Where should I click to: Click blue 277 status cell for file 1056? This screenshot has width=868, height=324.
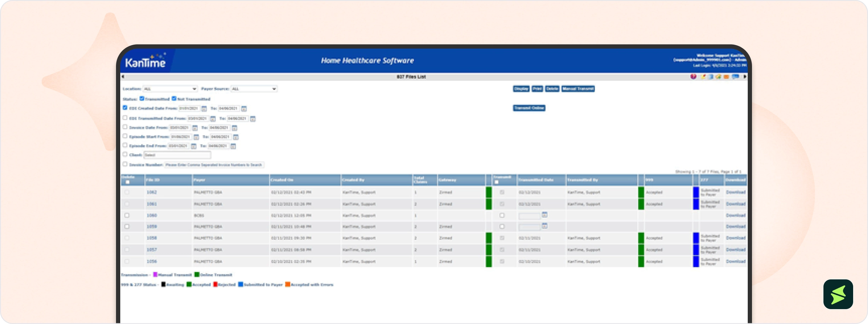pos(696,261)
